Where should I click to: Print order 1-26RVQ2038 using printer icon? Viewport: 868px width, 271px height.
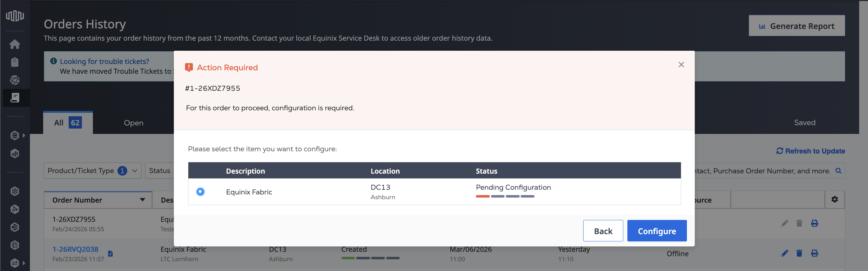(x=814, y=253)
